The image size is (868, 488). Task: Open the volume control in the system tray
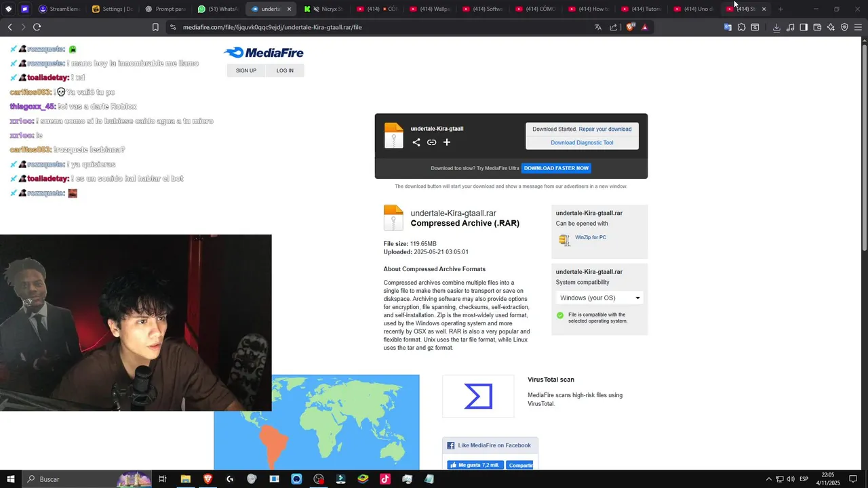(791, 479)
